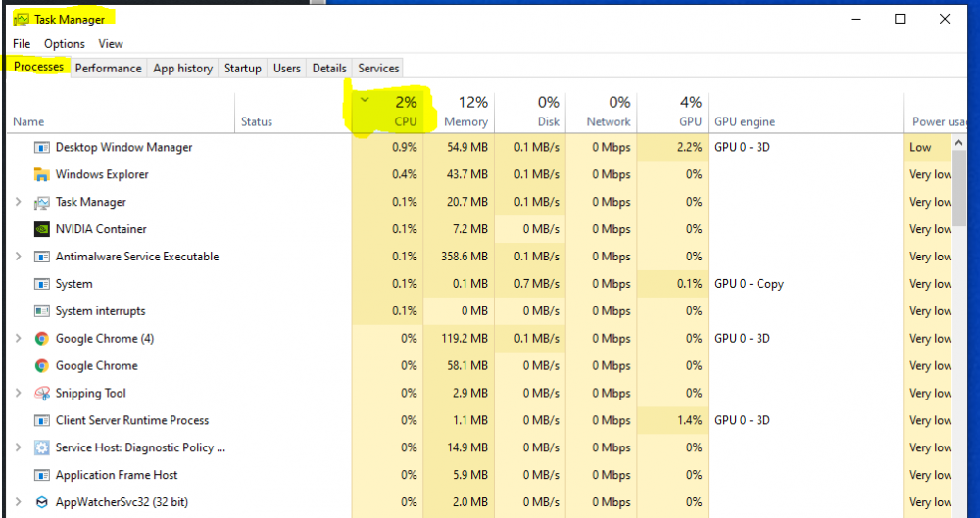This screenshot has height=518, width=980.
Task: Sort by the Power usage column
Action: (x=935, y=113)
